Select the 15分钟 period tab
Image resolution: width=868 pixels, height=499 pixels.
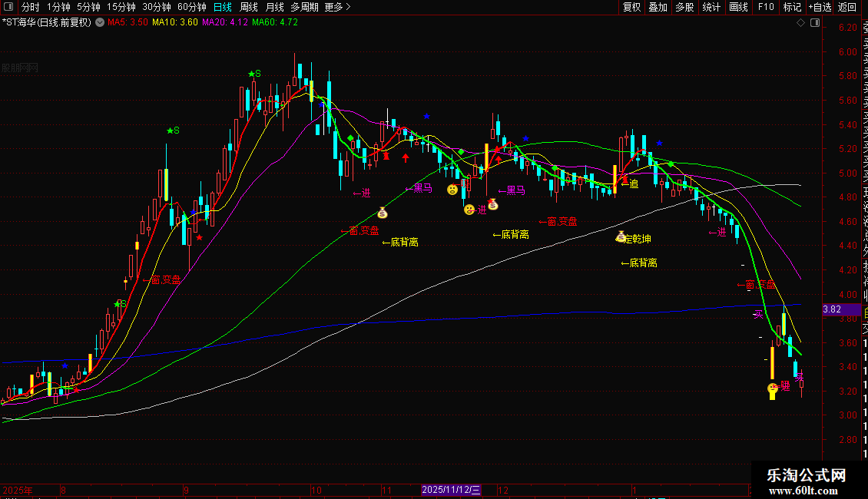coord(121,7)
